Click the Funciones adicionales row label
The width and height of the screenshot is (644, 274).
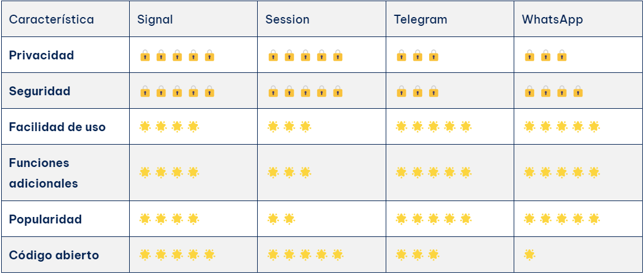click(43, 173)
